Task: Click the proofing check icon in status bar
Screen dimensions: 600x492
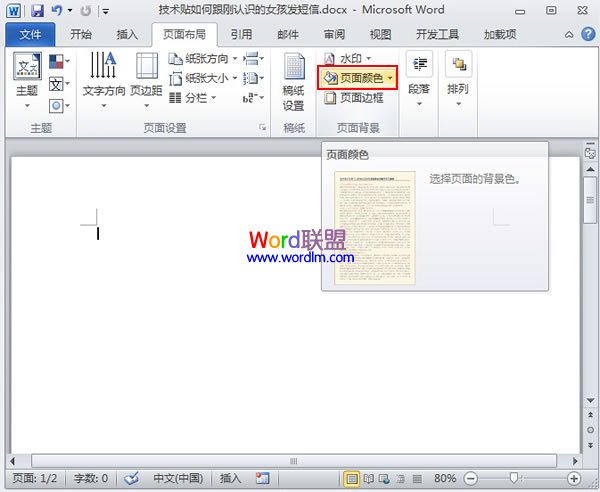Action: [x=131, y=478]
